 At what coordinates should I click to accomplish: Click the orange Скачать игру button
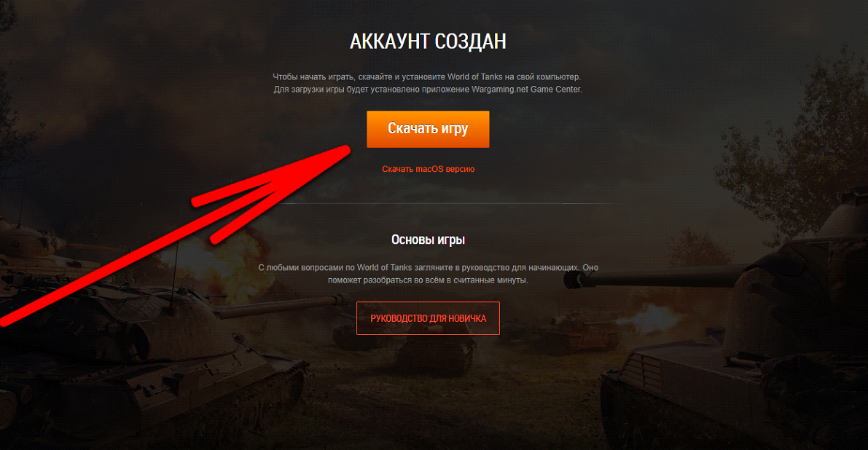pos(428,130)
